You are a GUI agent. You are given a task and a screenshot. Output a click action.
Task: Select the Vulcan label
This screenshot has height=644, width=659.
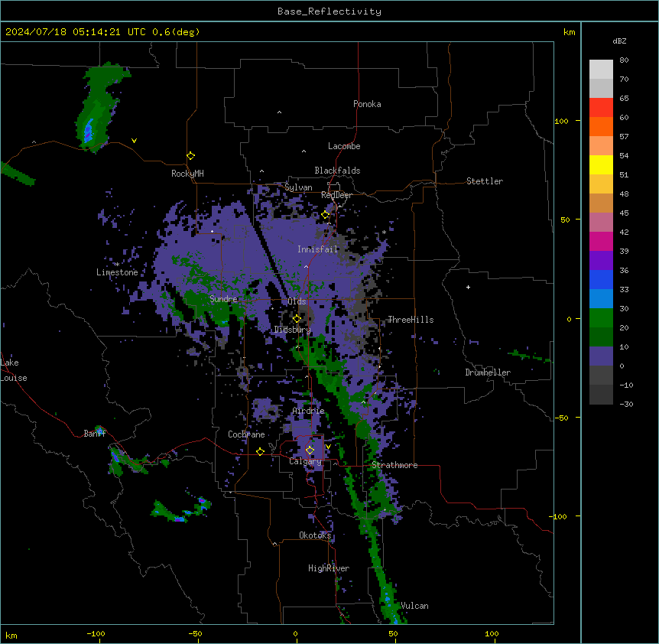(x=414, y=607)
